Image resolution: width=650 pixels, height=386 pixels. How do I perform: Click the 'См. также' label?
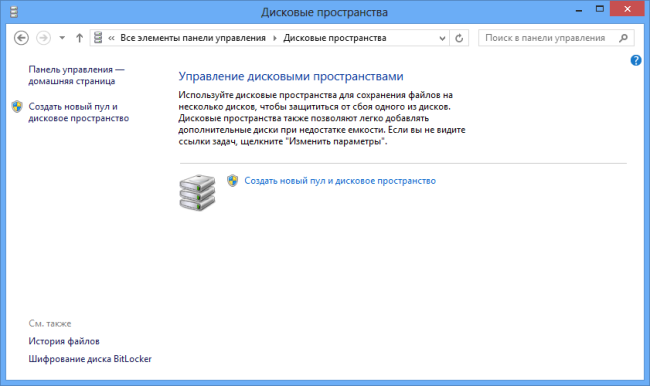[50, 323]
